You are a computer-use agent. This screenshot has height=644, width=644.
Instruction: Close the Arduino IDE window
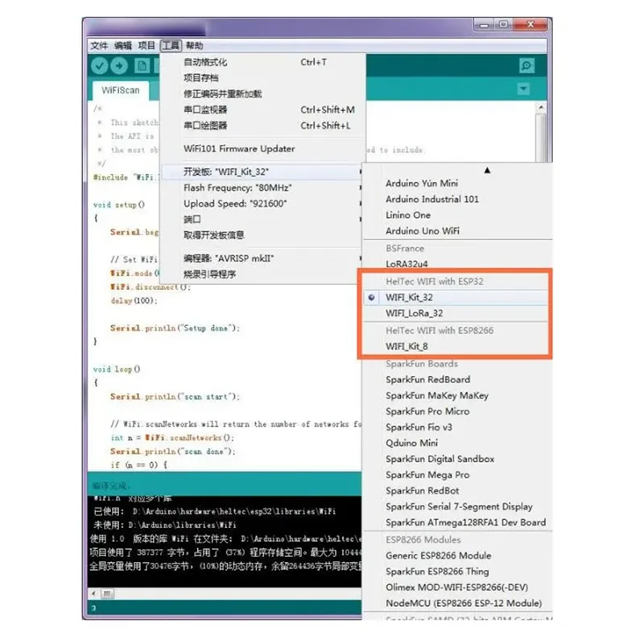[530, 25]
